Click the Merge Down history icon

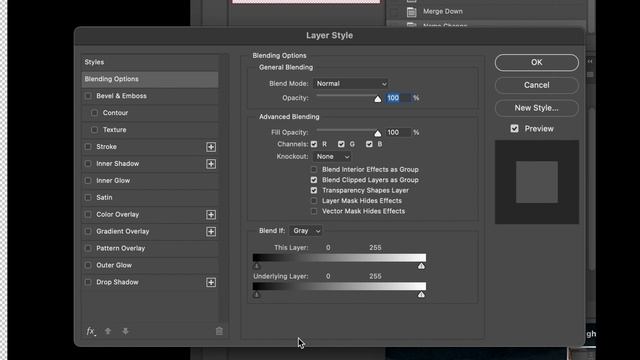pyautogui.click(x=411, y=12)
